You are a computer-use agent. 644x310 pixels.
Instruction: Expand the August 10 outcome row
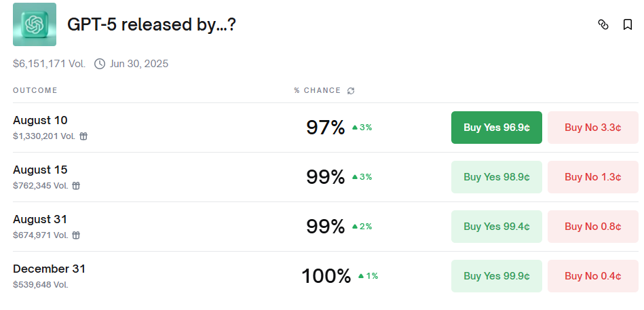[x=326, y=128]
